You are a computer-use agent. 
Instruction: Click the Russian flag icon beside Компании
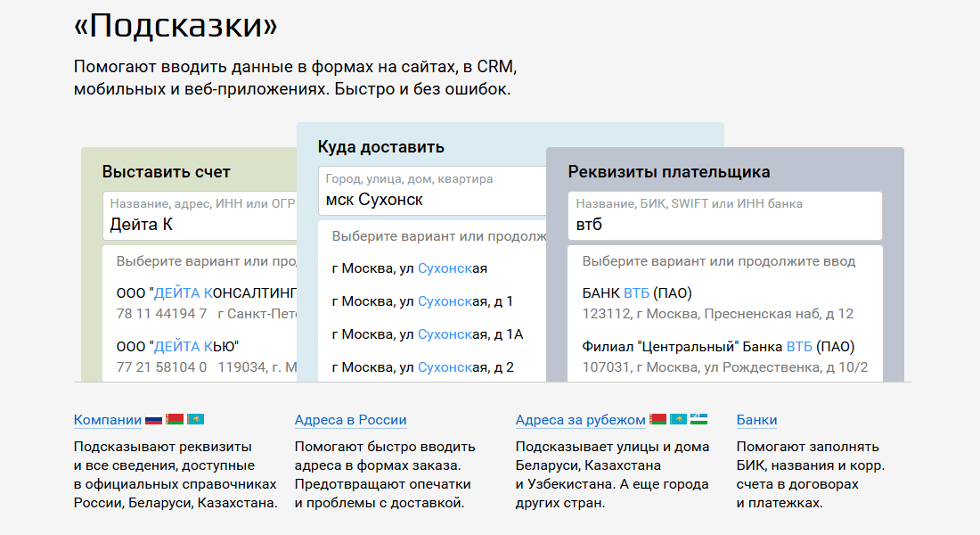[x=154, y=420]
